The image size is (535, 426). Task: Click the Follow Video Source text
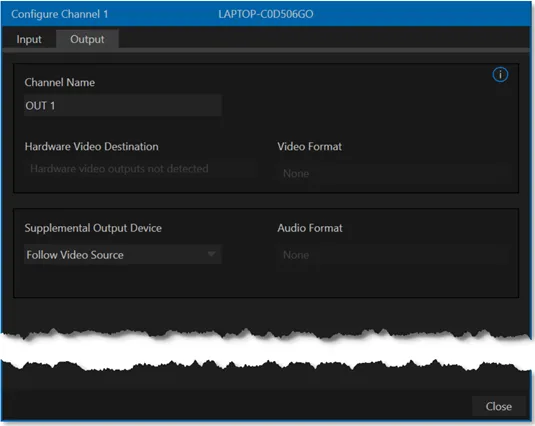click(75, 255)
